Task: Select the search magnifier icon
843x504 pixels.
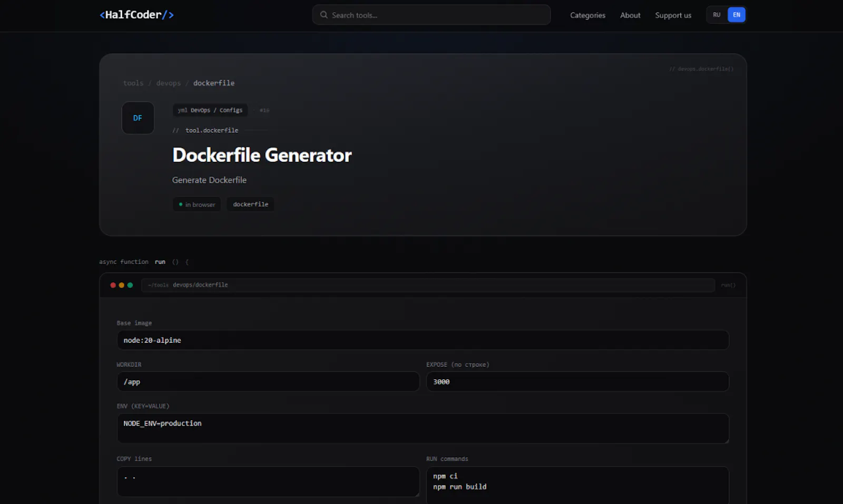Action: tap(324, 15)
